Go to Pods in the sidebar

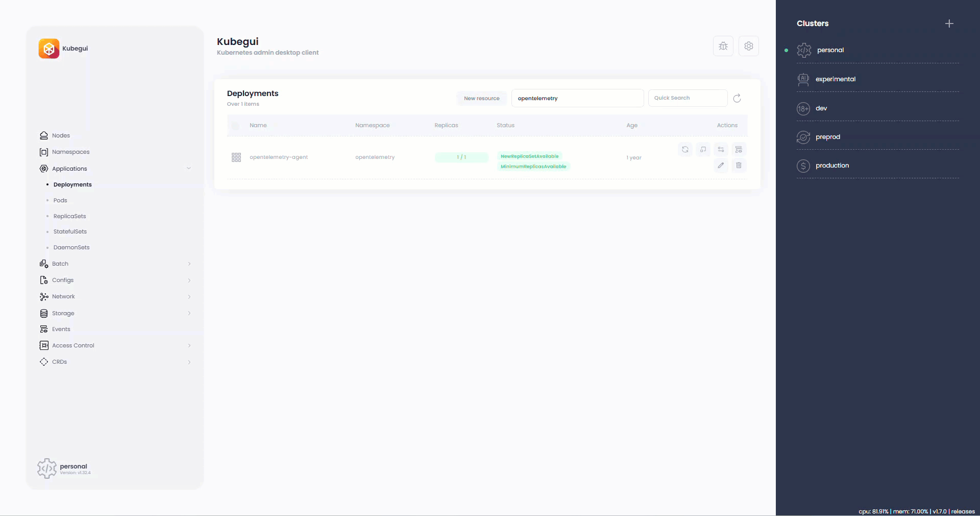click(x=60, y=201)
